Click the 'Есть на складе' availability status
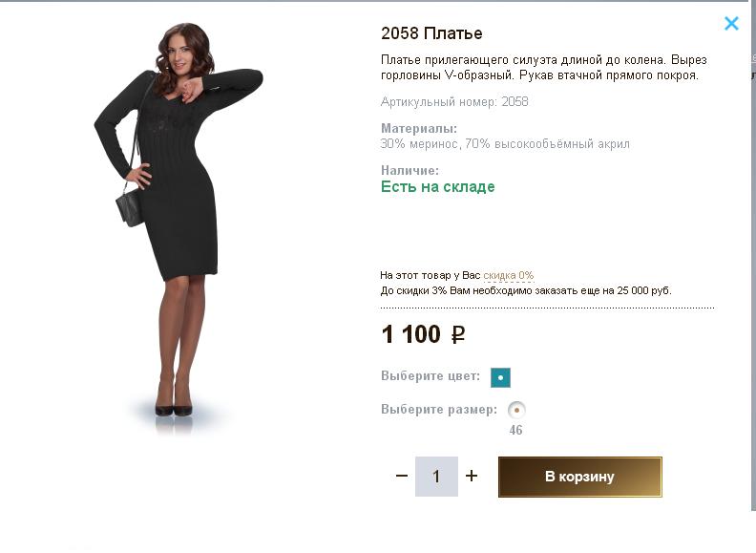Viewport: 756px width, 553px height. pyautogui.click(x=437, y=187)
